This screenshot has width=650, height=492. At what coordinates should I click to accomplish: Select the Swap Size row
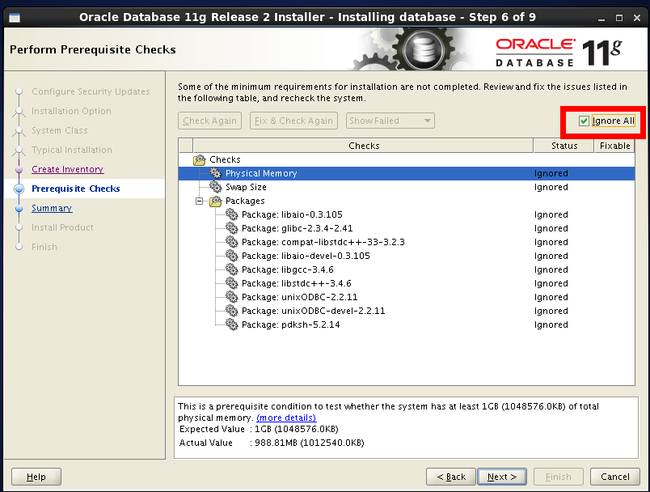pos(406,187)
